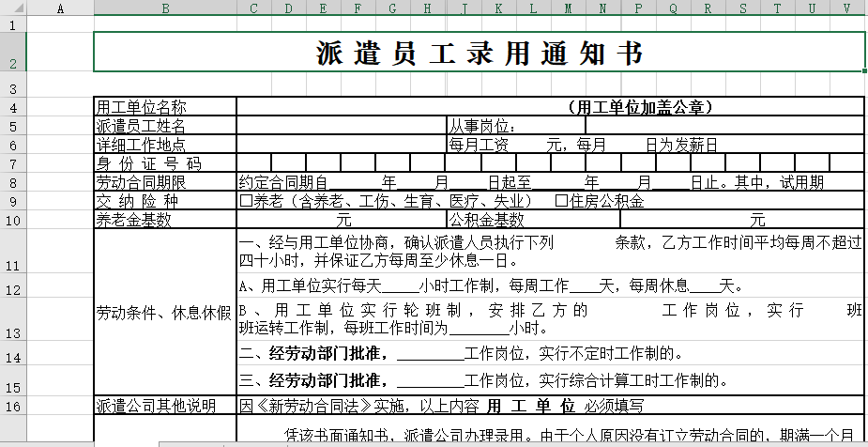
Task: Select row 16 header
Action: coord(13,406)
